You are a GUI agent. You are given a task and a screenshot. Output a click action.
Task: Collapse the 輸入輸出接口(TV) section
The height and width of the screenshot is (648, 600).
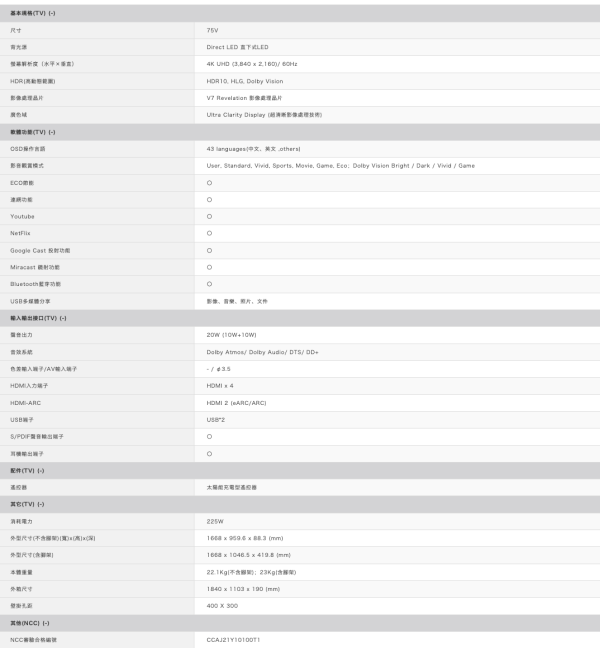pyautogui.click(x=38, y=318)
